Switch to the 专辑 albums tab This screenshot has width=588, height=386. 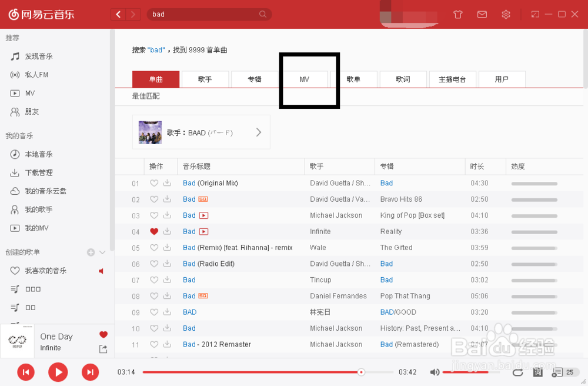point(255,79)
